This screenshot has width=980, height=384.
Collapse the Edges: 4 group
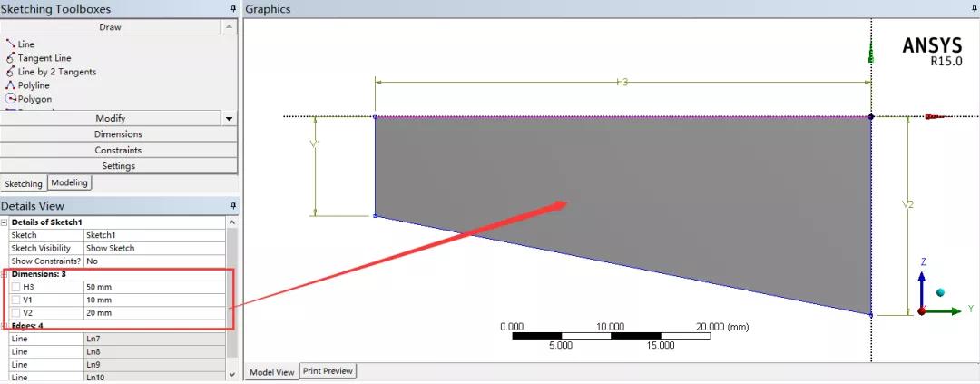click(x=5, y=326)
